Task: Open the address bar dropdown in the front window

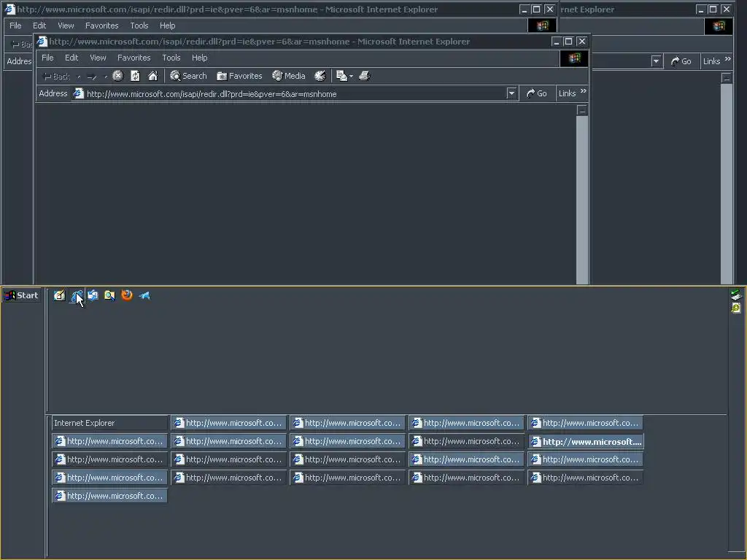Action: coord(511,93)
